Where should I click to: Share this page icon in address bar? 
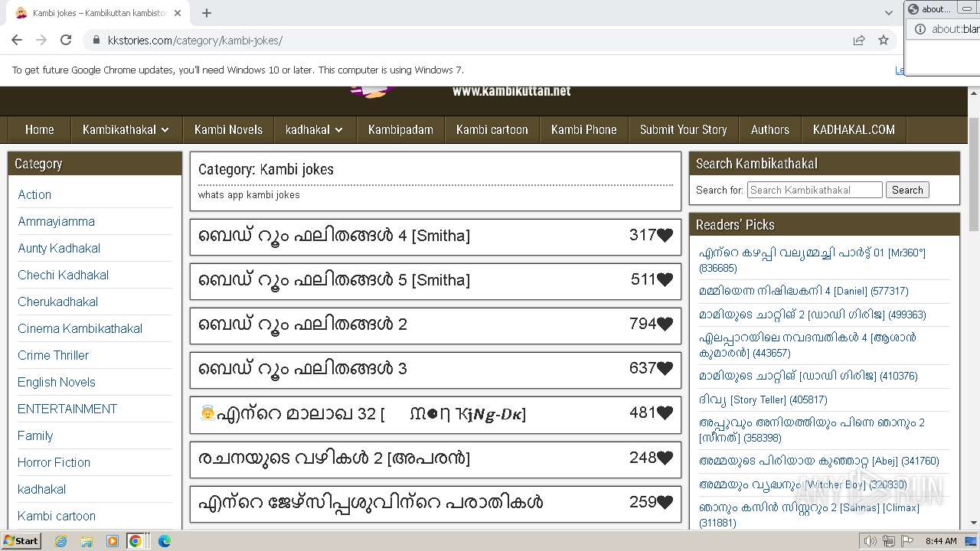[859, 41]
